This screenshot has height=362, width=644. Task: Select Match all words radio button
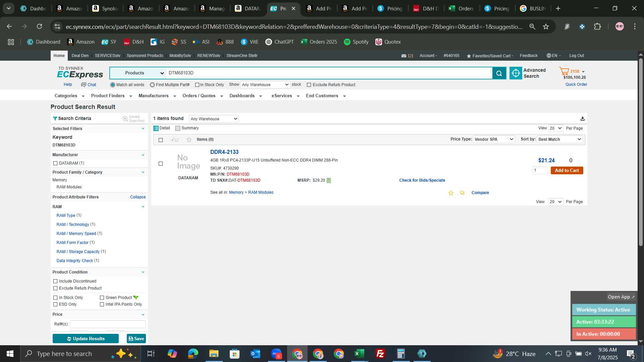pos(113,85)
